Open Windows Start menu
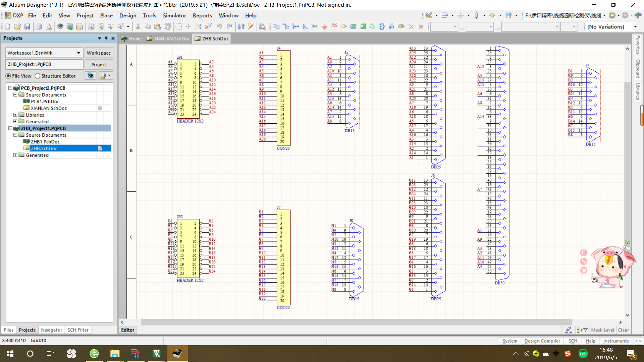This screenshot has height=362, width=644. pyautogui.click(x=10, y=354)
